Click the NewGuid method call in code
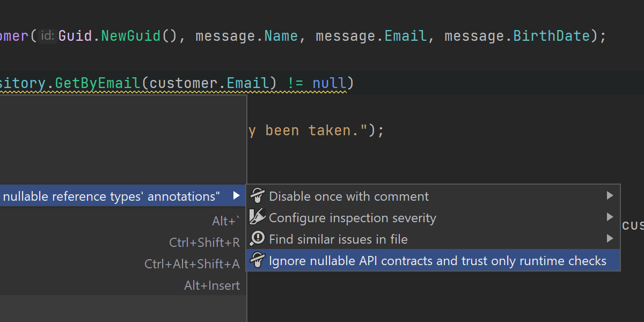The image size is (644, 322). 131,36
